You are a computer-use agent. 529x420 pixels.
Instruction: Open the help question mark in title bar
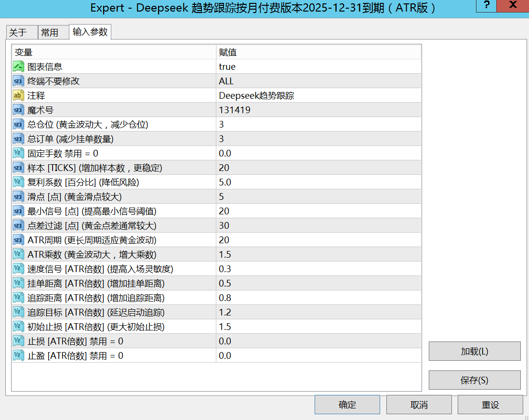point(487,6)
